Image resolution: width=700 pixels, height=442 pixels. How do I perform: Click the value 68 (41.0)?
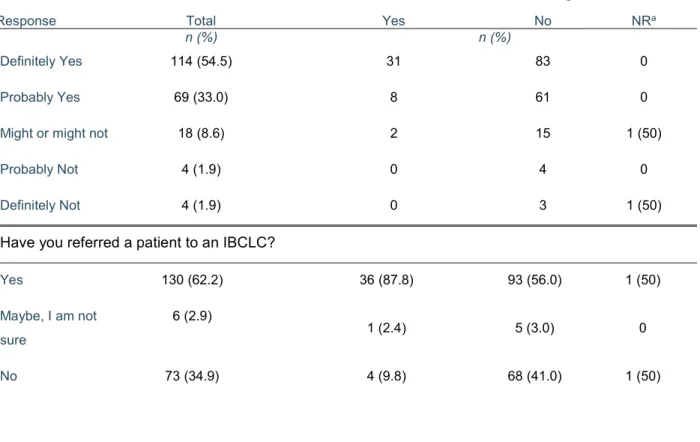[x=534, y=376]
